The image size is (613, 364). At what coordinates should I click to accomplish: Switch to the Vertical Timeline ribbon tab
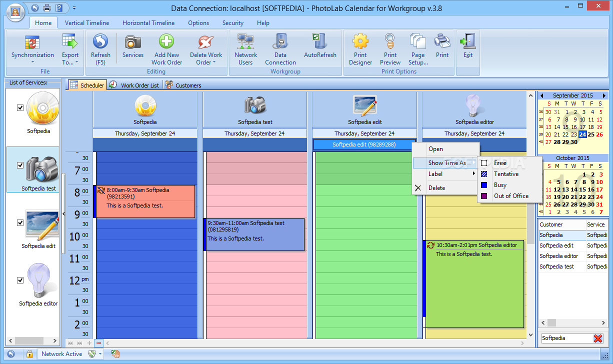(x=87, y=23)
